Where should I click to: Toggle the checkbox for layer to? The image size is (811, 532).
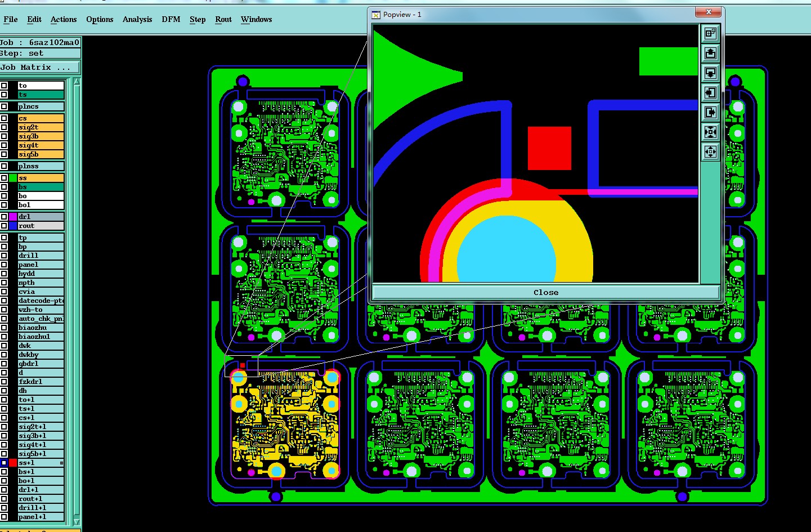click(x=4, y=86)
